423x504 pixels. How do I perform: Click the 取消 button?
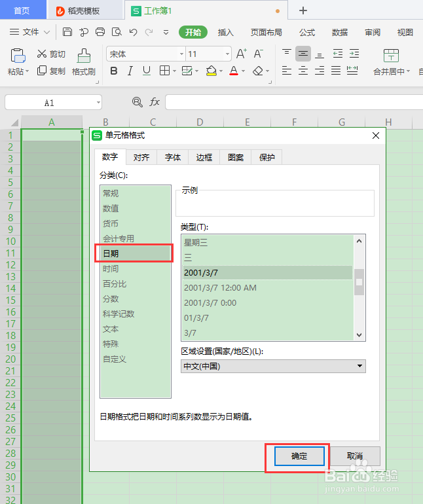pyautogui.click(x=355, y=456)
